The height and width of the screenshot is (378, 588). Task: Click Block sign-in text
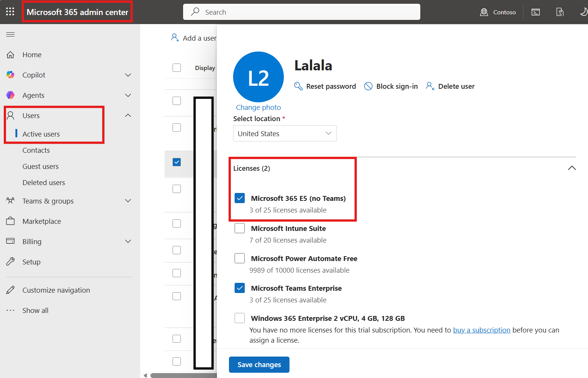click(397, 86)
